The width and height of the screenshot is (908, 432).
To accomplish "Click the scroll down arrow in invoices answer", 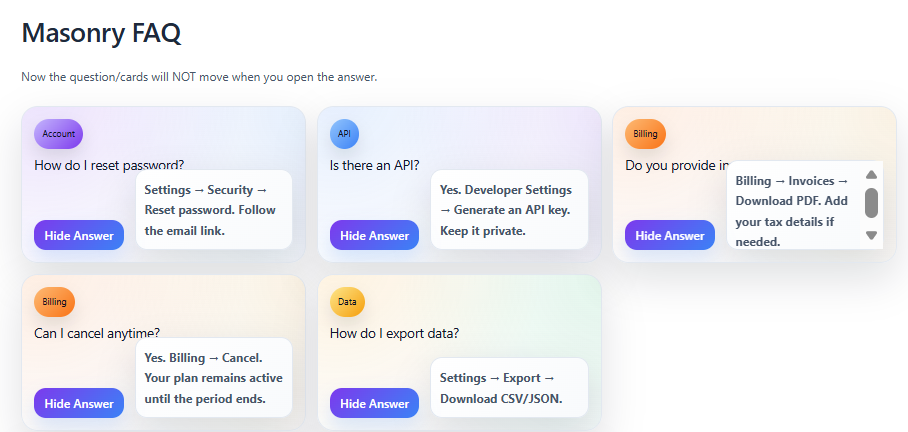I will pyautogui.click(x=871, y=236).
